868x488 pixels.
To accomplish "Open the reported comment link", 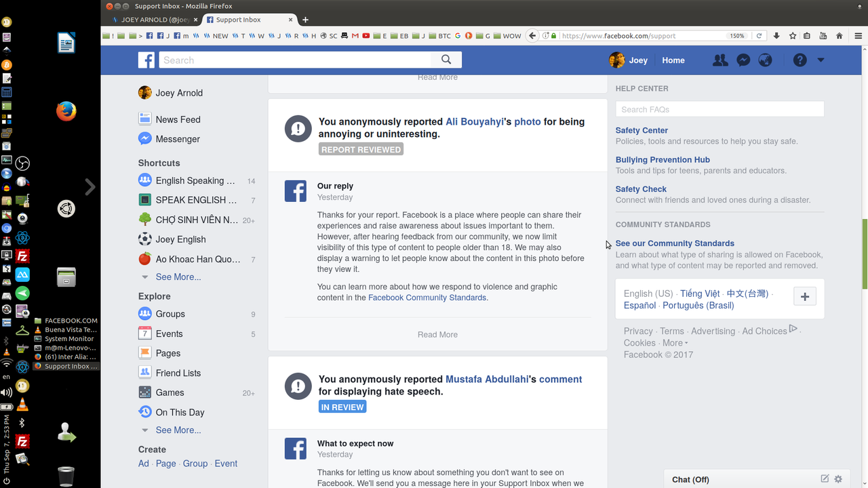I will pos(561,380).
